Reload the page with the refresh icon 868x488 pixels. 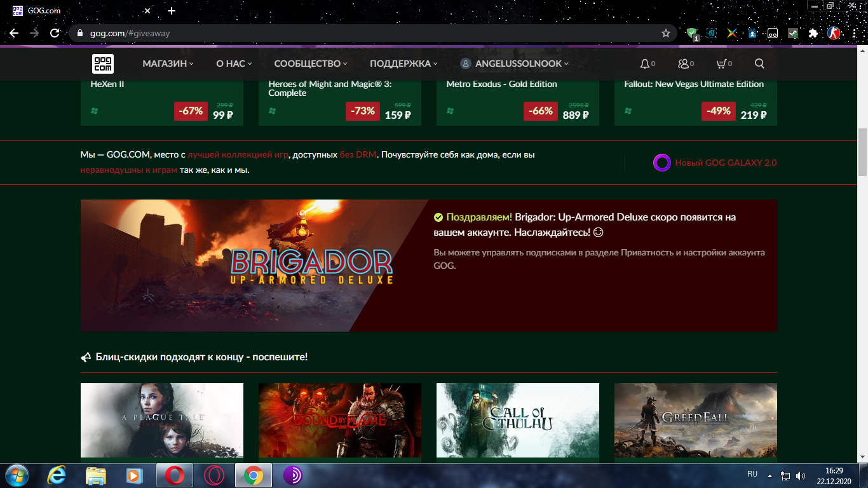(x=55, y=33)
